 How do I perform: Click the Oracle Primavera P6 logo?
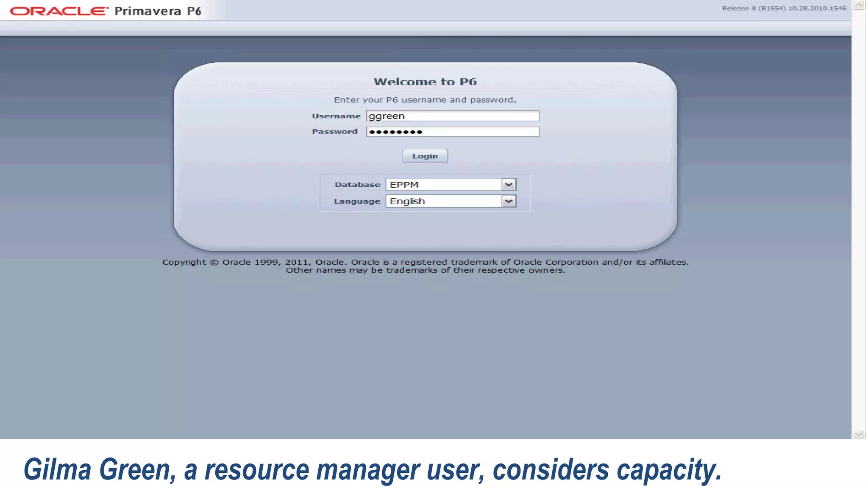point(106,11)
